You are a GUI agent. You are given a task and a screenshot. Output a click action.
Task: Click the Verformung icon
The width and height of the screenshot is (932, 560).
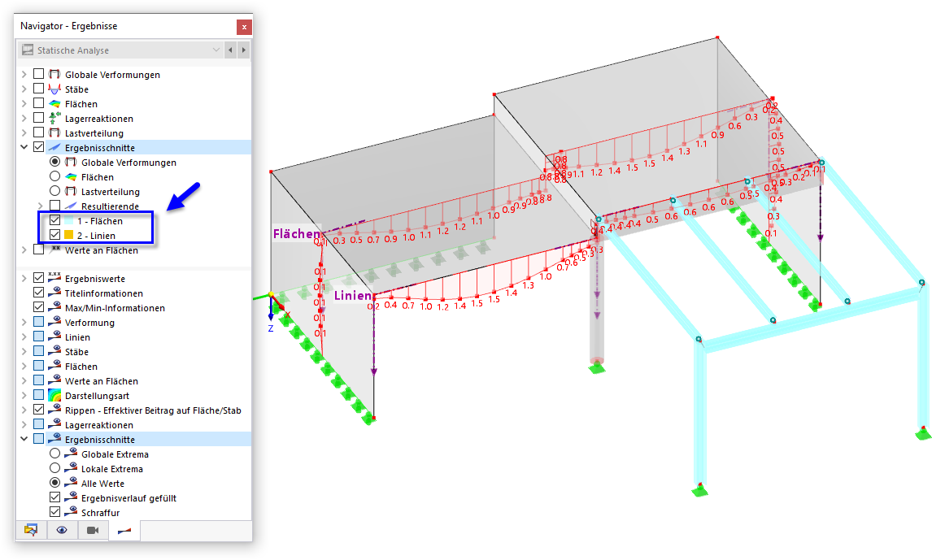click(x=54, y=321)
